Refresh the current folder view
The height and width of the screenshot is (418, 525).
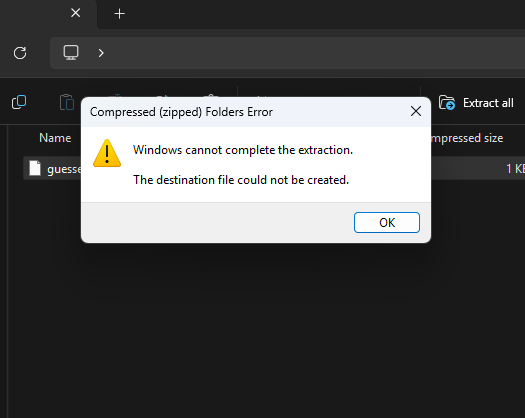pos(20,53)
